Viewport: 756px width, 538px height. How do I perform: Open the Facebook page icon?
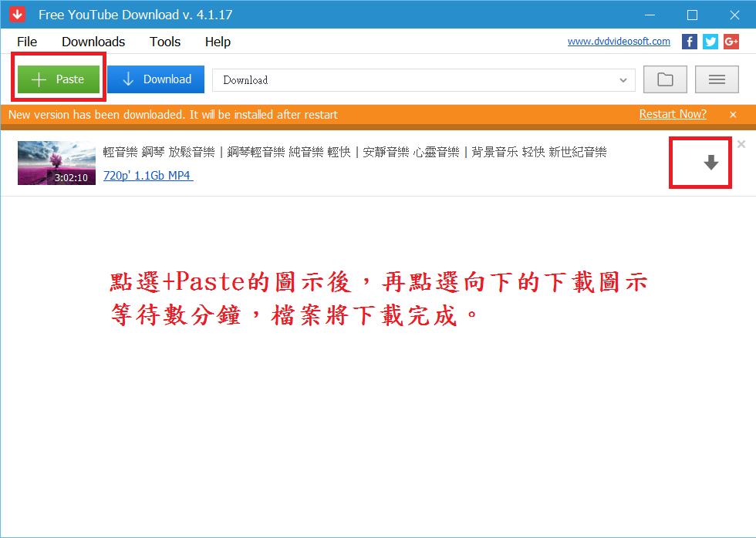pos(690,42)
